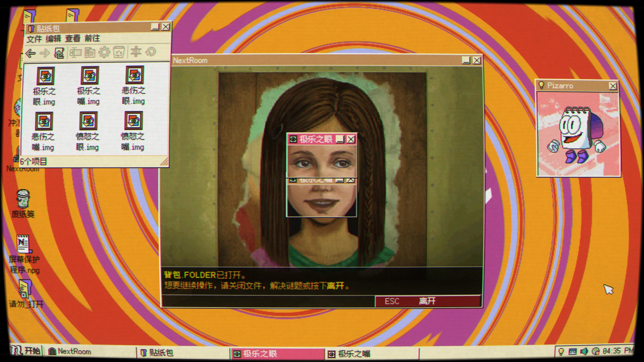644x362 pixels.
Task: Go up one folder level in 贴纸包
Action: [x=59, y=53]
